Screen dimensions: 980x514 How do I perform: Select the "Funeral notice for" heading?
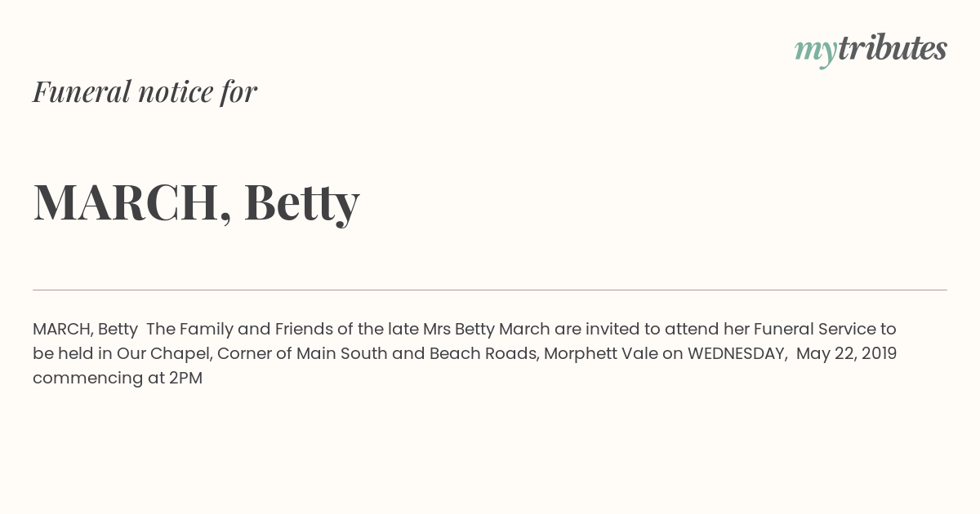[x=145, y=91]
